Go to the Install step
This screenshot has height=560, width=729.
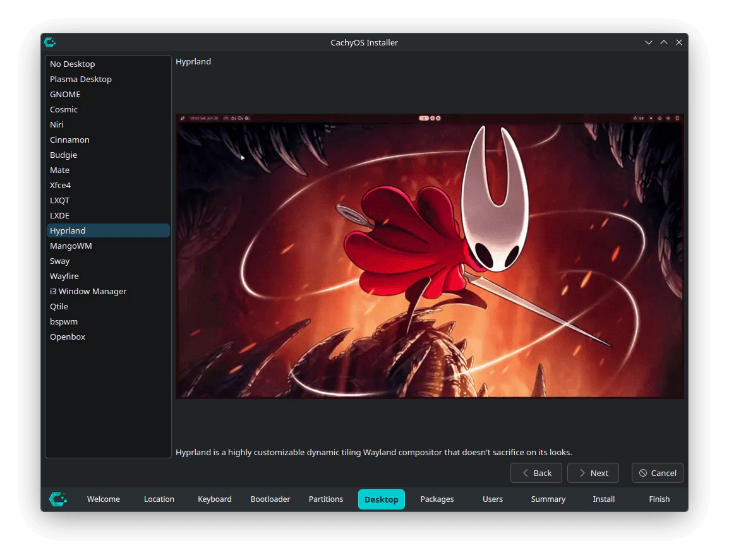tap(603, 499)
